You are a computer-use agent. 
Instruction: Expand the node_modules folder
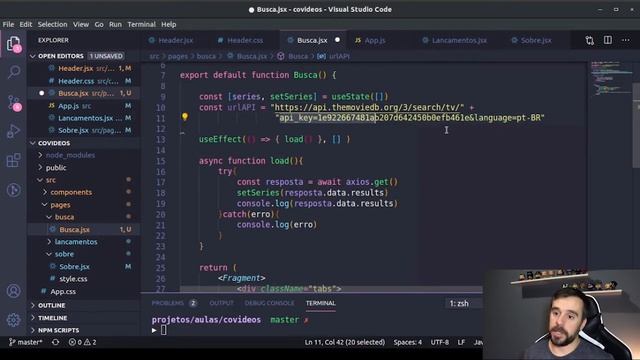[84, 155]
